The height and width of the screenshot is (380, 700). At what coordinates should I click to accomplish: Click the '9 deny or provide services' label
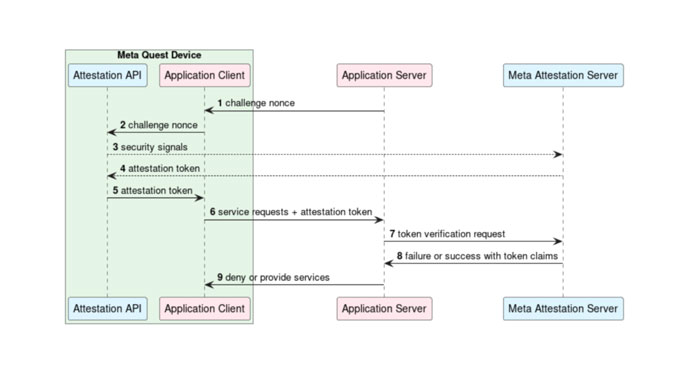coord(273,277)
